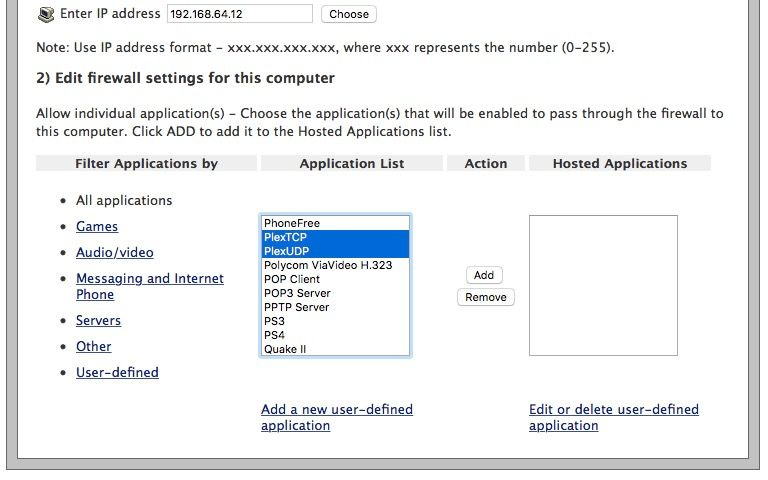Viewport: 768px width, 480px height.
Task: Filter applications by Games
Action: pos(97,227)
